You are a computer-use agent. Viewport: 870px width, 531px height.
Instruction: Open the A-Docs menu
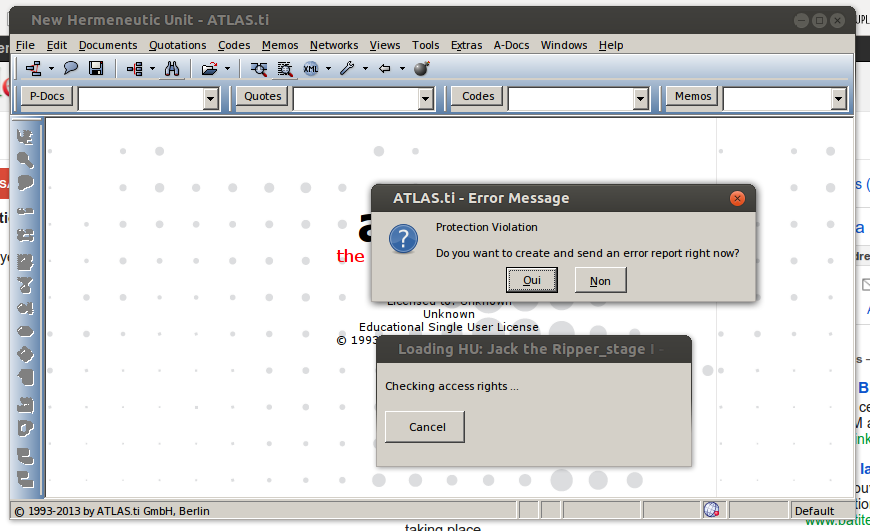point(512,45)
